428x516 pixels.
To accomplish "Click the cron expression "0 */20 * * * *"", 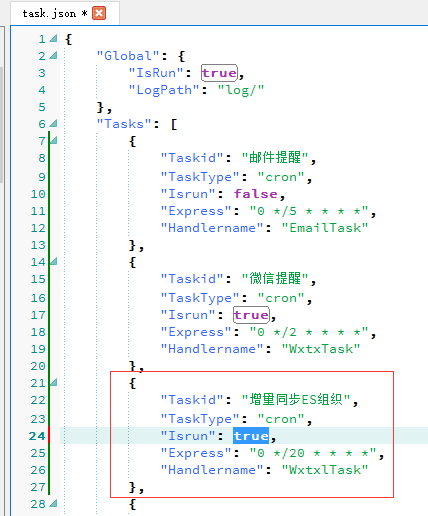I will (x=313, y=453).
